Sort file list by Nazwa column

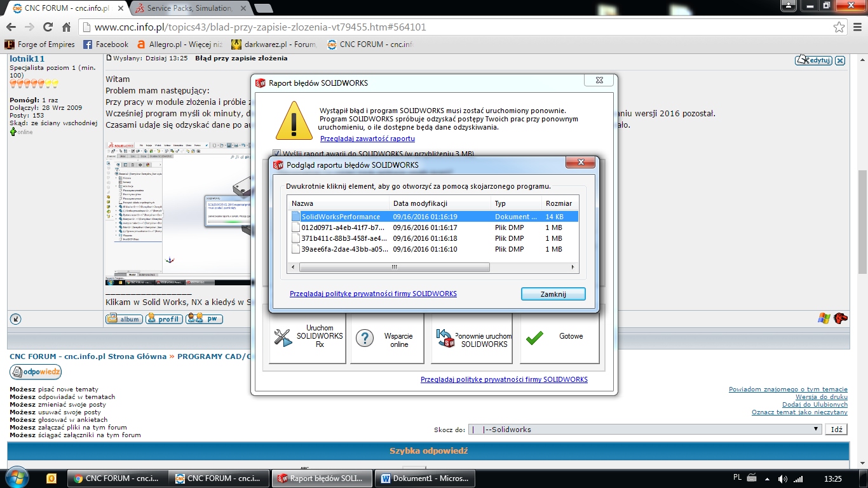338,203
